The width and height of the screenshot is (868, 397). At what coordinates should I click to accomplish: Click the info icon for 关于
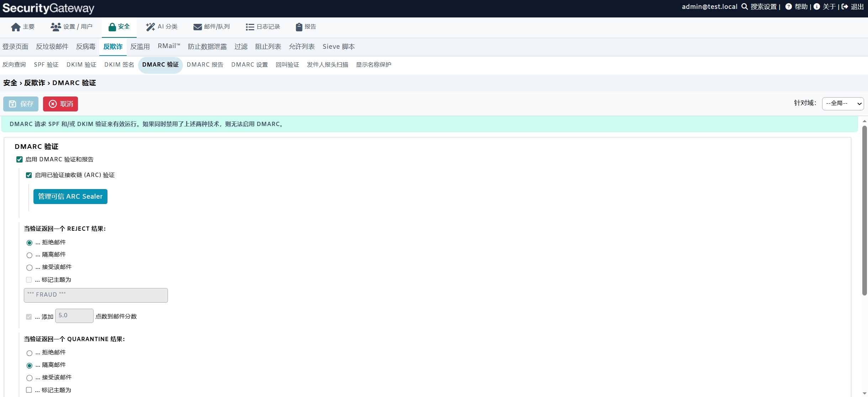point(817,7)
